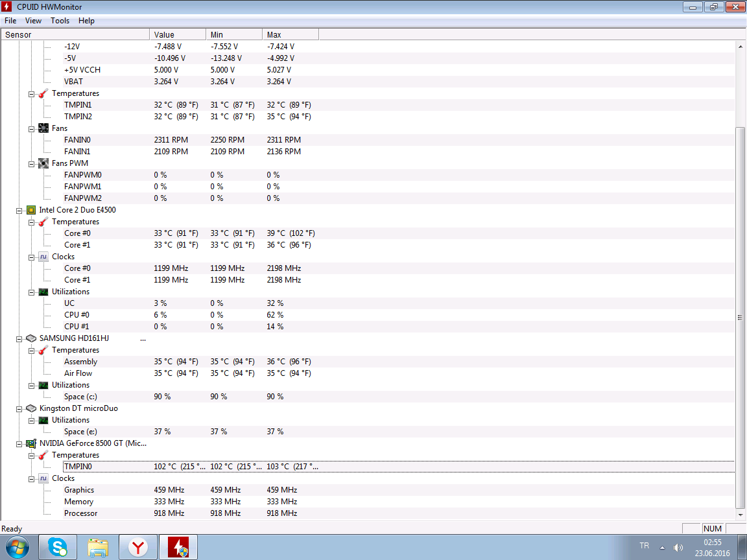Click the graphics card icon for NVIDIA GeForce 8500 GT

coord(31,443)
